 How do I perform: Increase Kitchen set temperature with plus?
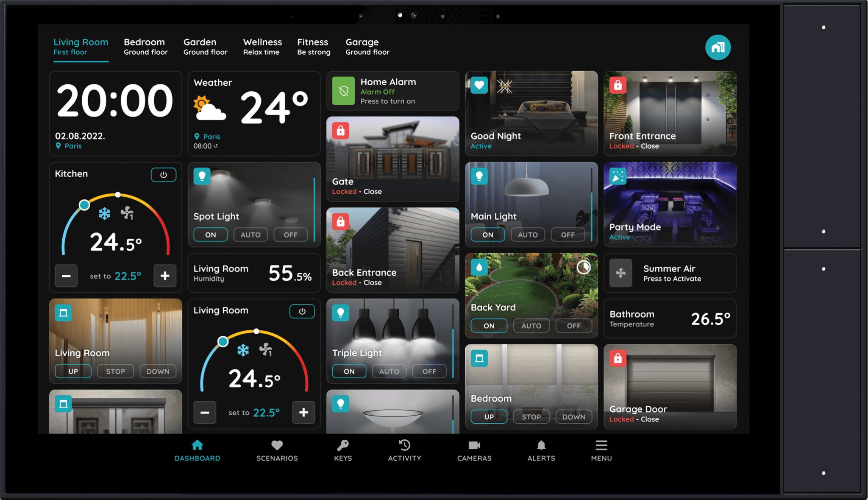pyautogui.click(x=165, y=276)
